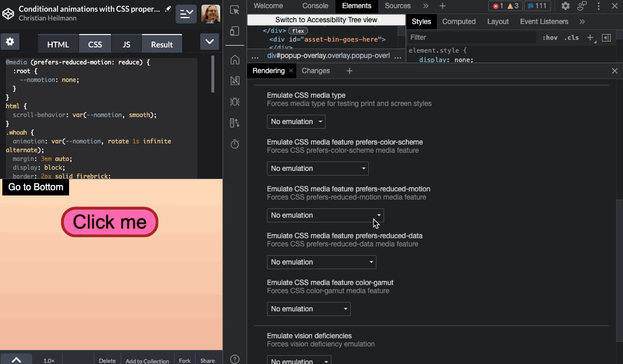Expand the editor options chevron dropdown
Image resolution: width=623 pixels, height=364 pixels.
click(210, 42)
